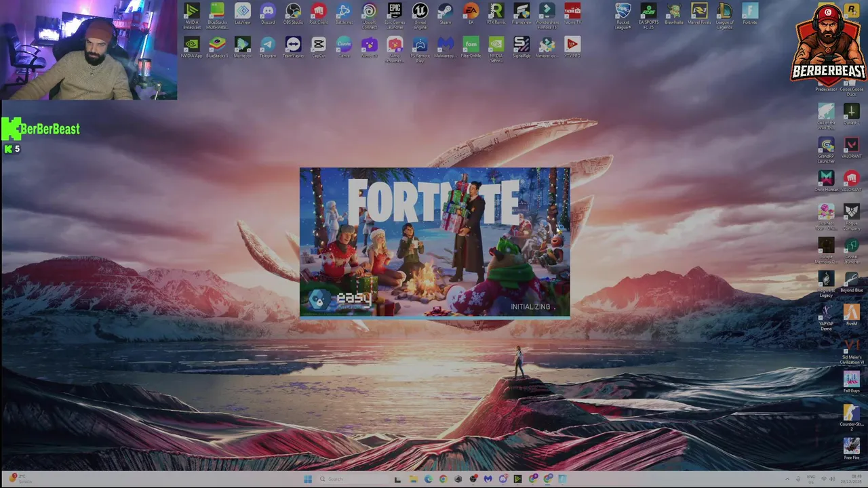This screenshot has width=868, height=488.
Task: Open the EA app shortcut
Action: point(471,14)
